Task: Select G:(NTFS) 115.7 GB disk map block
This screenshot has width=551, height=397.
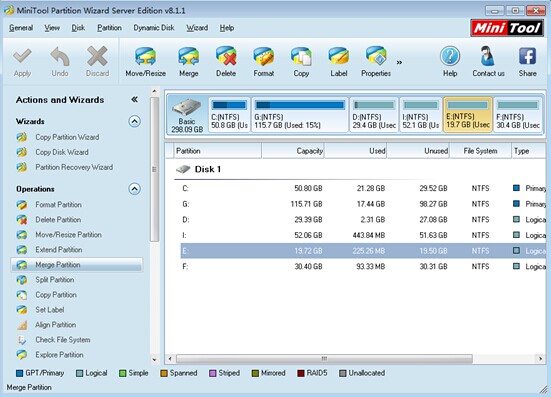Action: (300, 115)
